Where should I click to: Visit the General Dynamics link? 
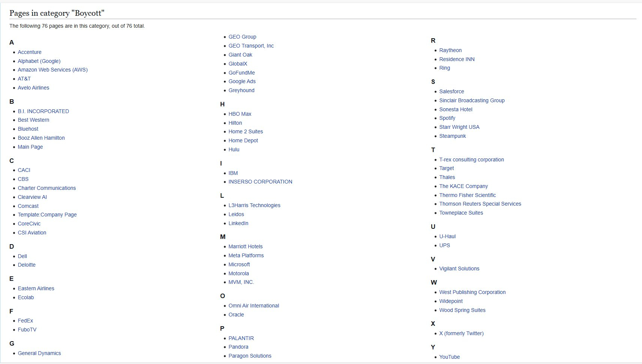coord(39,353)
